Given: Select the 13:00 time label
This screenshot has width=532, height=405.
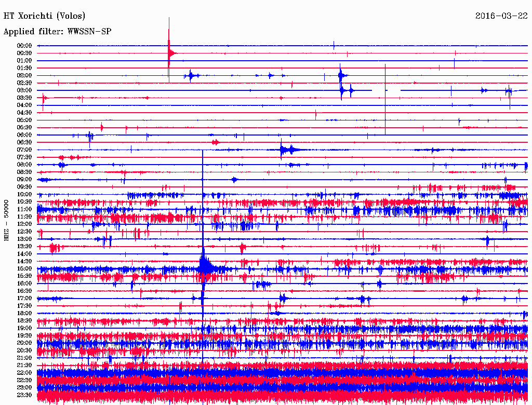Looking at the screenshot, I should (24, 239).
